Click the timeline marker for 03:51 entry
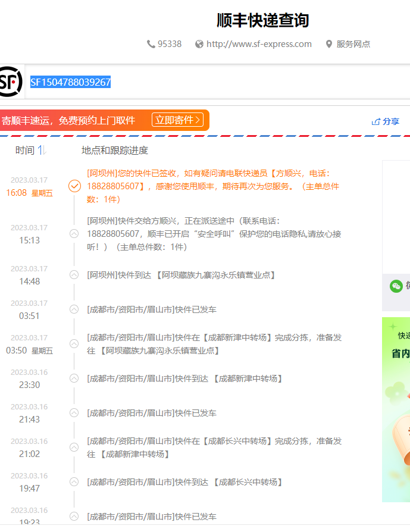Viewport: 410px width, 532px height. tap(74, 309)
